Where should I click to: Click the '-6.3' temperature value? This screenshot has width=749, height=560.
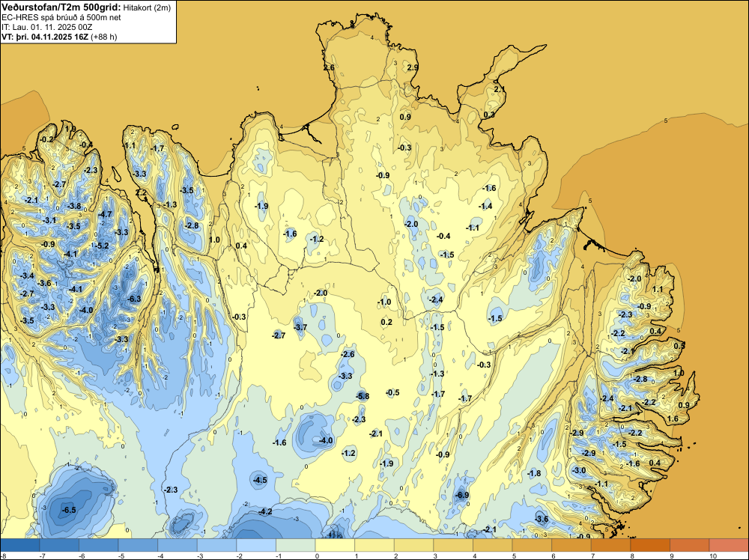(135, 299)
